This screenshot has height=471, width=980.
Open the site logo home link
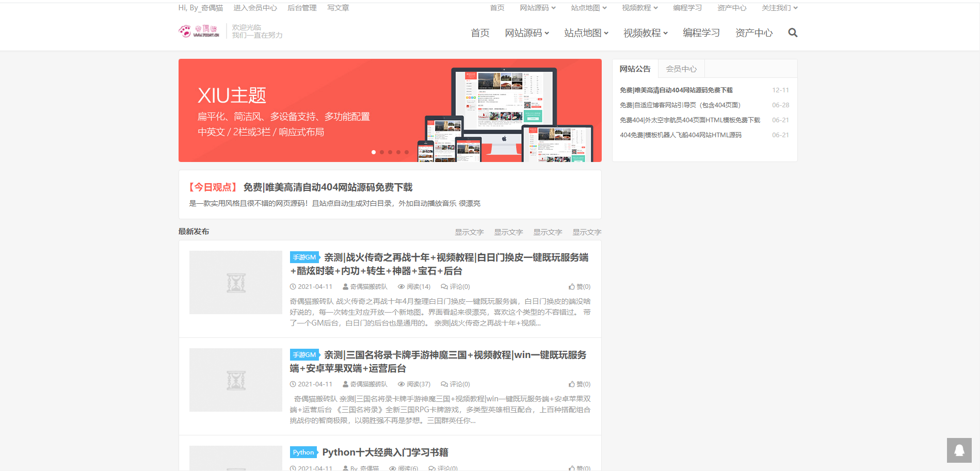pos(199,31)
